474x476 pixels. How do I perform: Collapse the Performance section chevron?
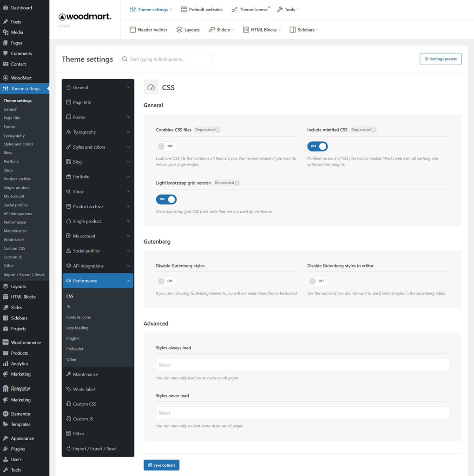coord(128,281)
